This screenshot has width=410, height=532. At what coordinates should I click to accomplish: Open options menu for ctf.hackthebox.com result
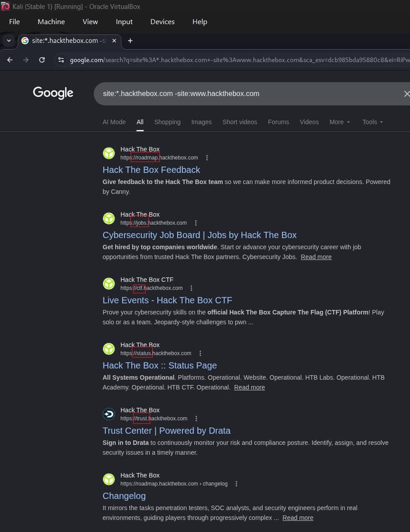point(192,288)
